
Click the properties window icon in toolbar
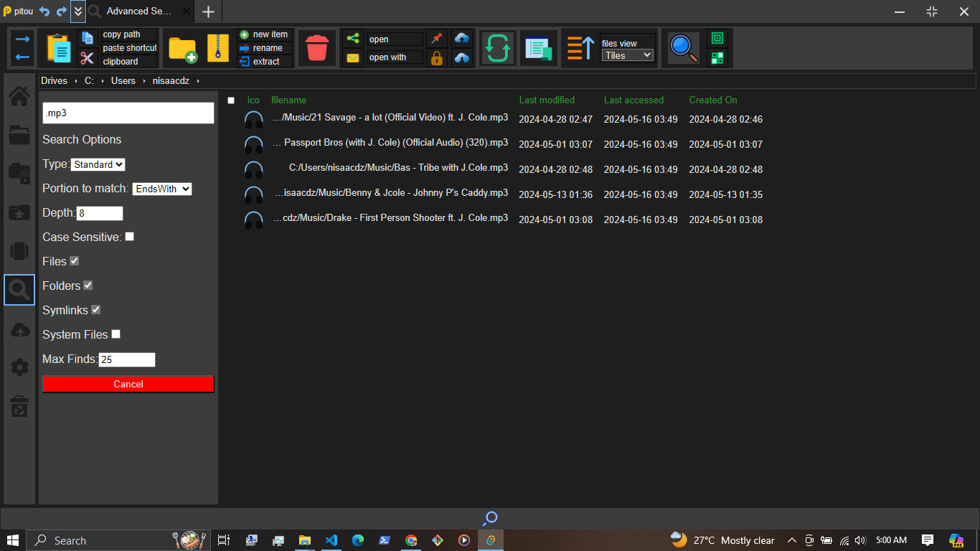tap(538, 48)
